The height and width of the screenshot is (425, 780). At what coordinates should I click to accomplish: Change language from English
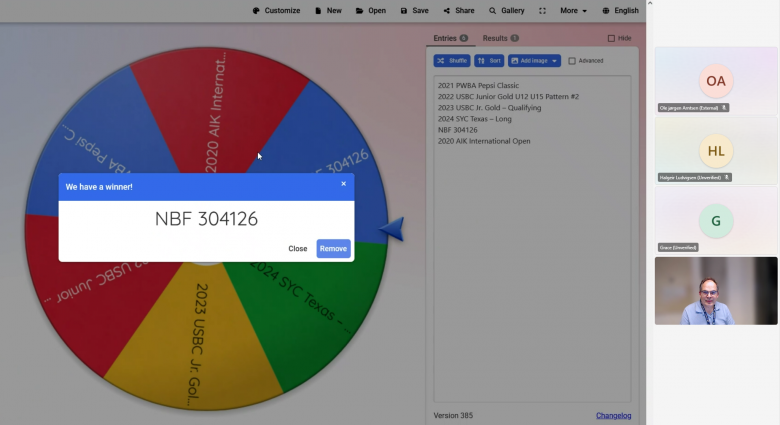click(620, 10)
